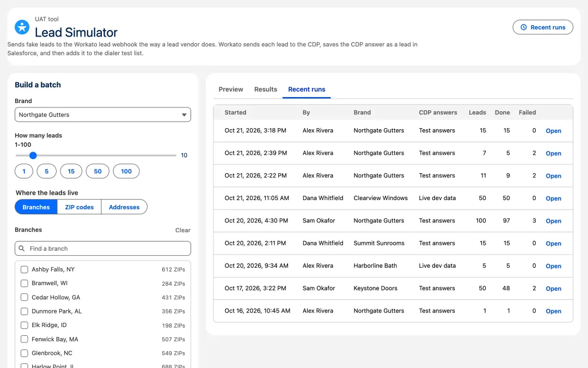Open the Summit Sunrooms run
This screenshot has width=588, height=368.
[553, 244]
